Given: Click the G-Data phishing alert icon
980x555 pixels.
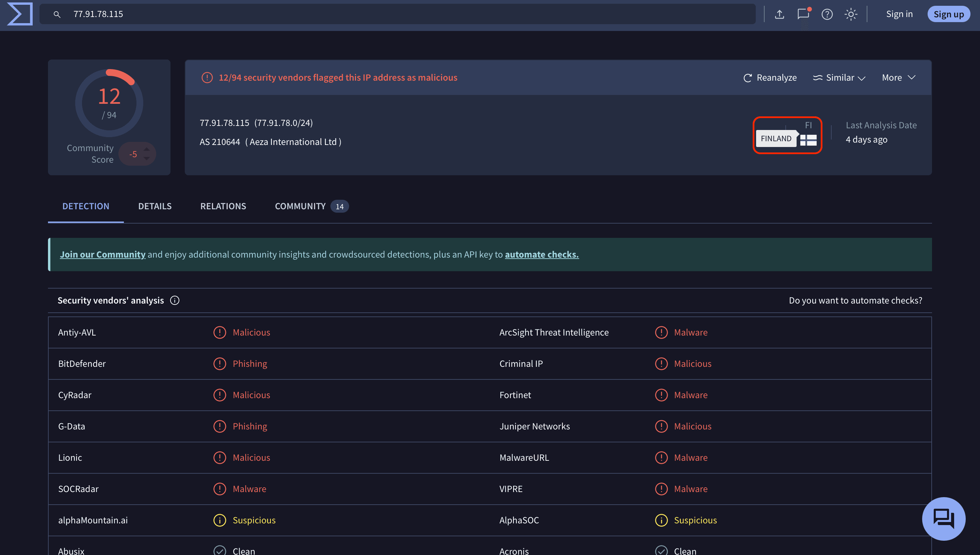Looking at the screenshot, I should click(x=219, y=426).
